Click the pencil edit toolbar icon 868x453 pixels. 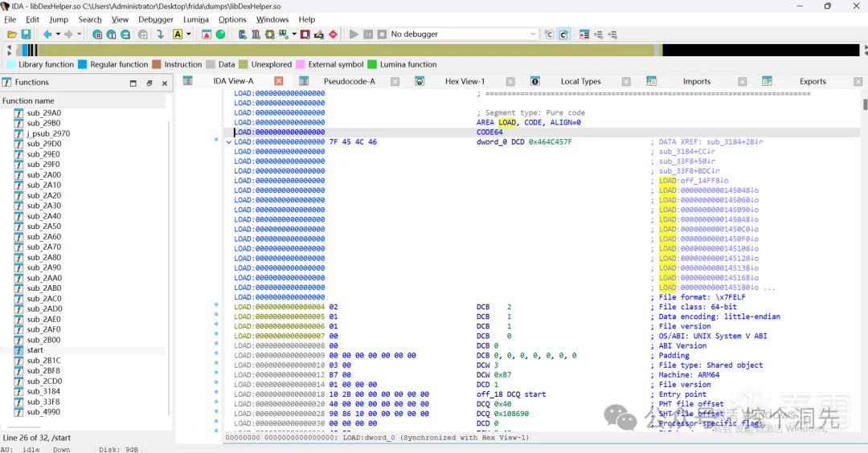[x=319, y=35]
